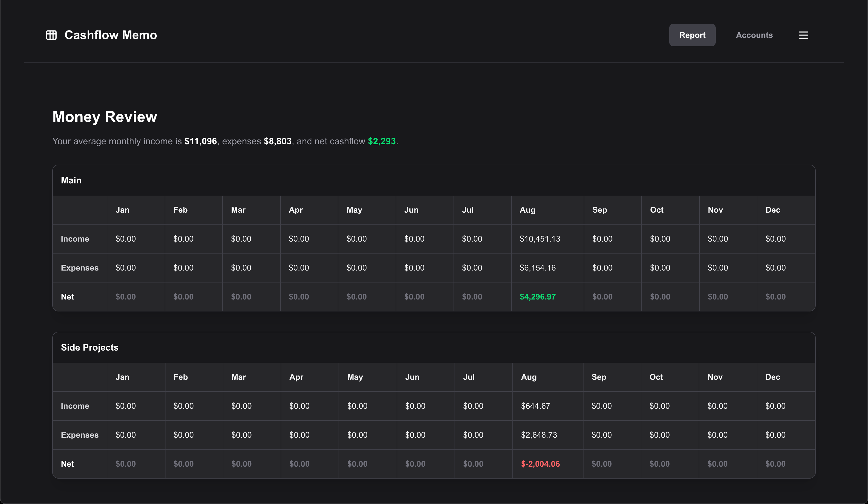Click the Money Review heading
The image size is (868, 504).
point(105,117)
